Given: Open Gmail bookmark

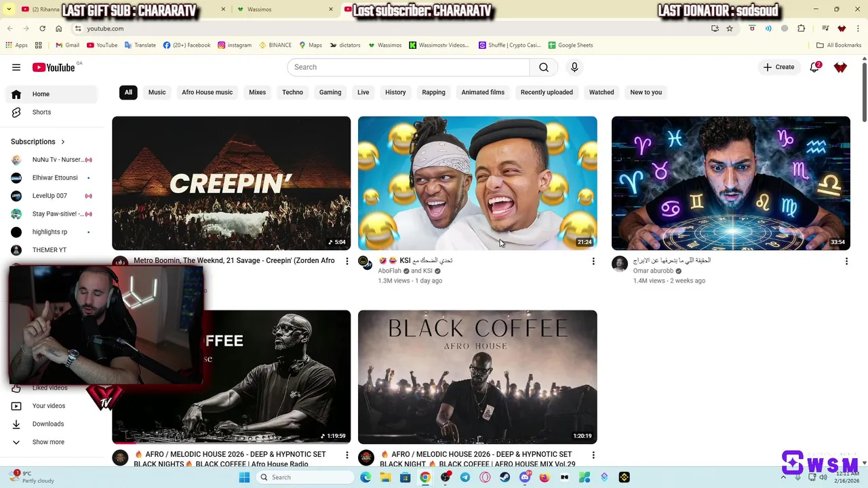Looking at the screenshot, I should (x=67, y=45).
